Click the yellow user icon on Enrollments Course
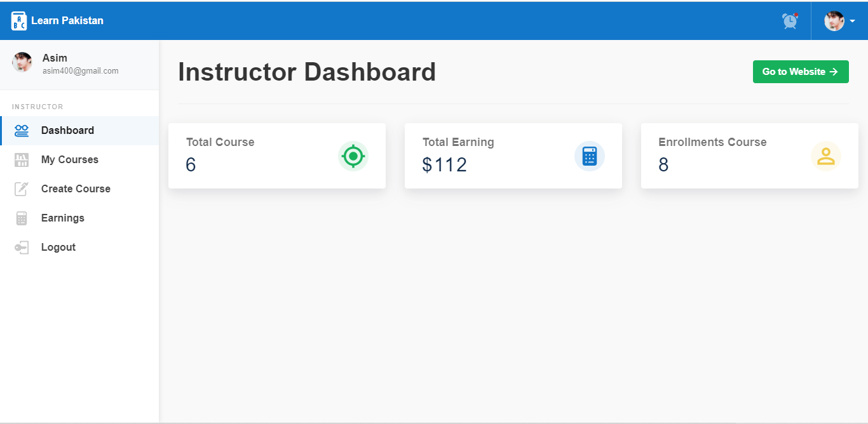Viewport: 868px width, 424px height. (826, 156)
